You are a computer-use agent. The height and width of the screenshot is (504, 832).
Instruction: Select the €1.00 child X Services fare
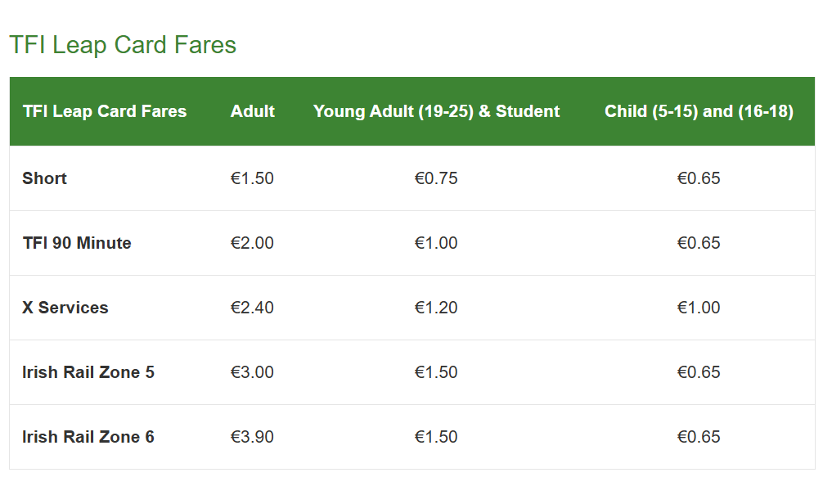699,308
